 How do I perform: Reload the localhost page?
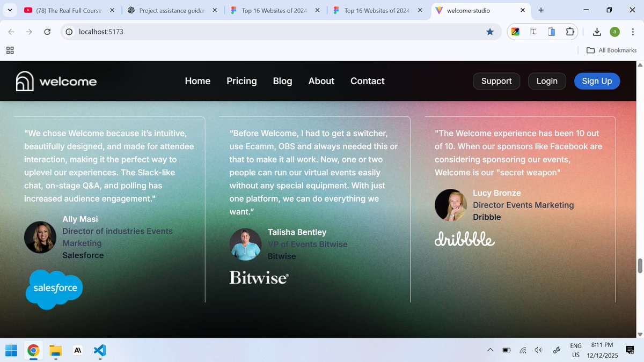[47, 32]
